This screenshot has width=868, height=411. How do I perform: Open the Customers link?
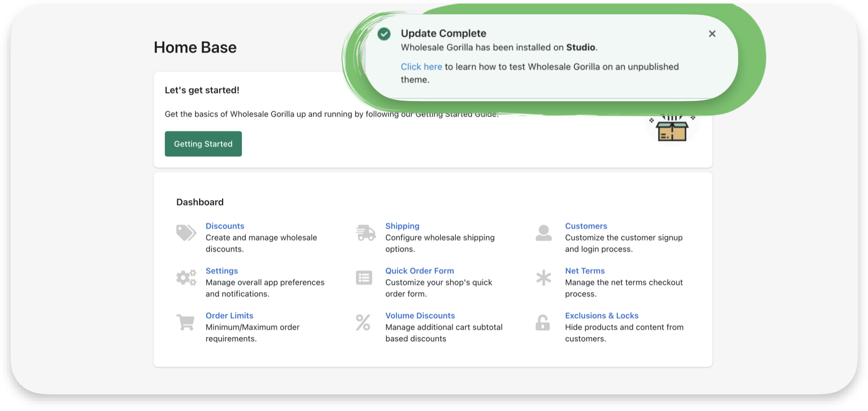tap(586, 226)
